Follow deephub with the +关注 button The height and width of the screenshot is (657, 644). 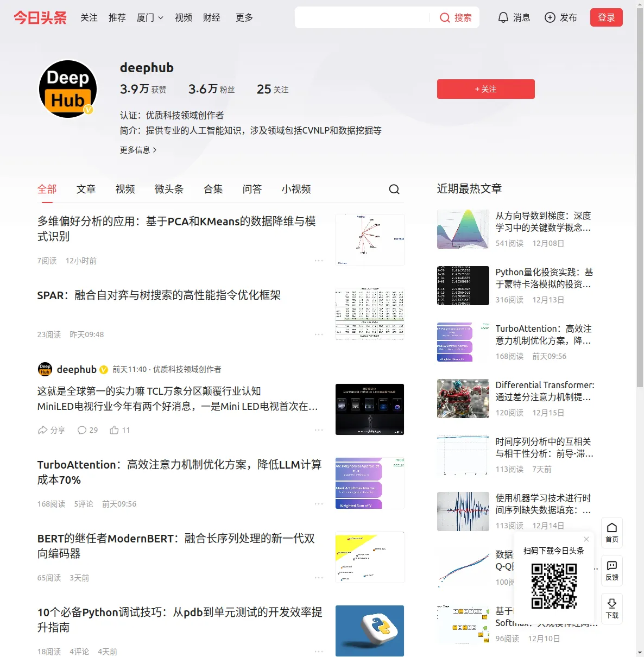click(486, 89)
